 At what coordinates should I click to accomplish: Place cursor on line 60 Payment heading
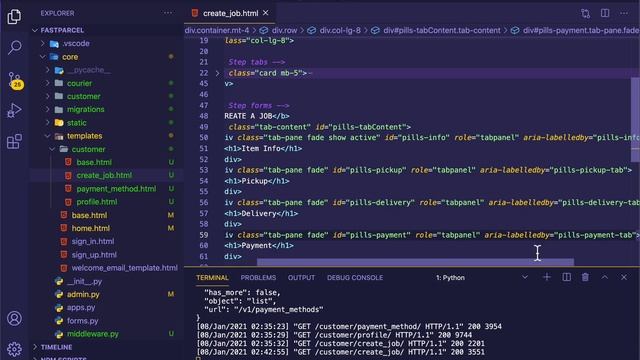[259, 246]
